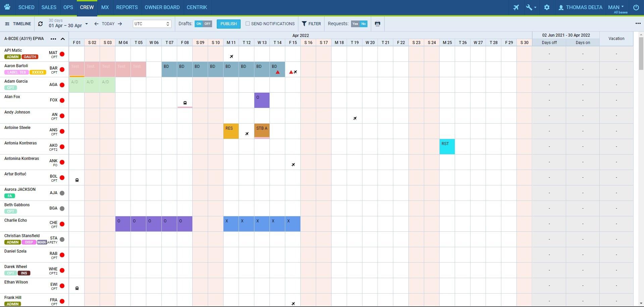Open the UTC timezone selector
Screen dimensions: 644x307
coord(152,24)
